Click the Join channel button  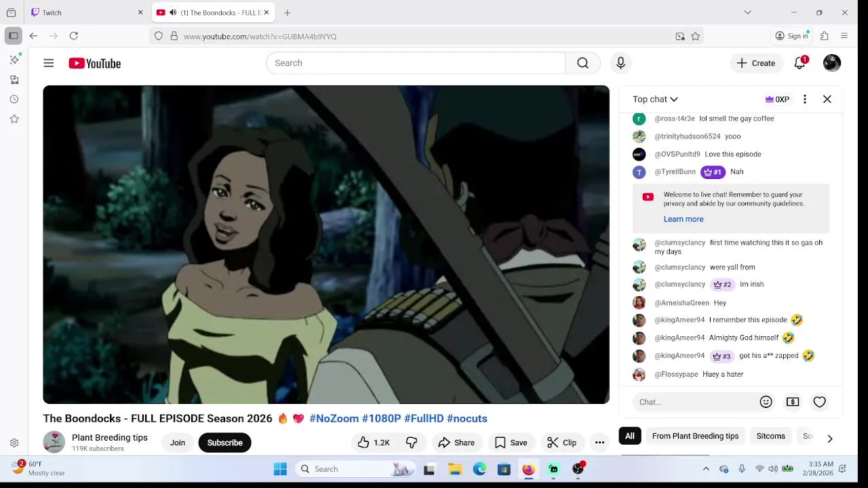(x=178, y=443)
